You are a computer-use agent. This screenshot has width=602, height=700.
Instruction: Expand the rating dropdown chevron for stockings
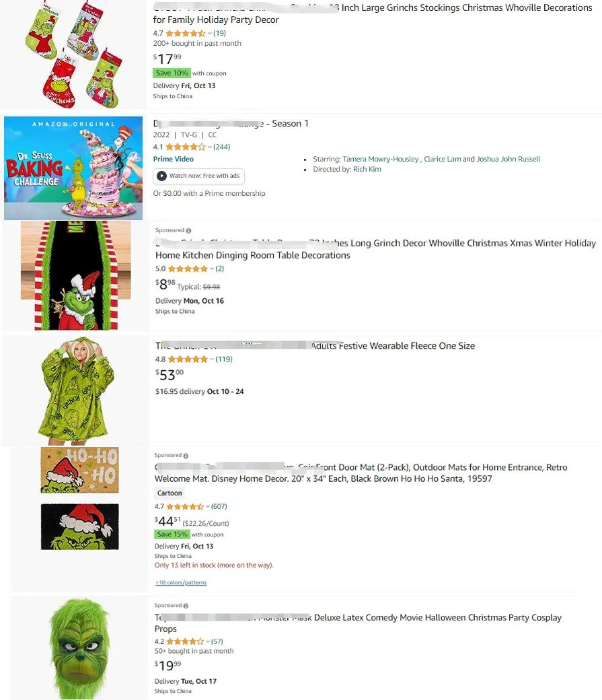coord(210,34)
